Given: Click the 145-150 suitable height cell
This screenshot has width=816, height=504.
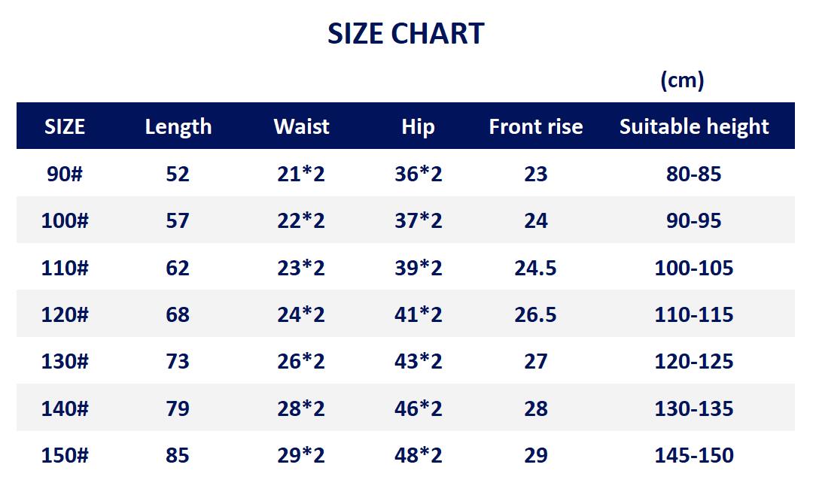Looking at the screenshot, I should (694, 455).
